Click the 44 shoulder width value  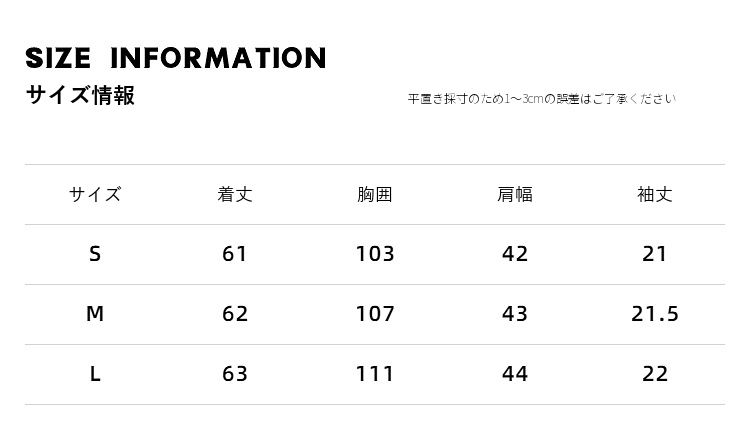(x=515, y=374)
